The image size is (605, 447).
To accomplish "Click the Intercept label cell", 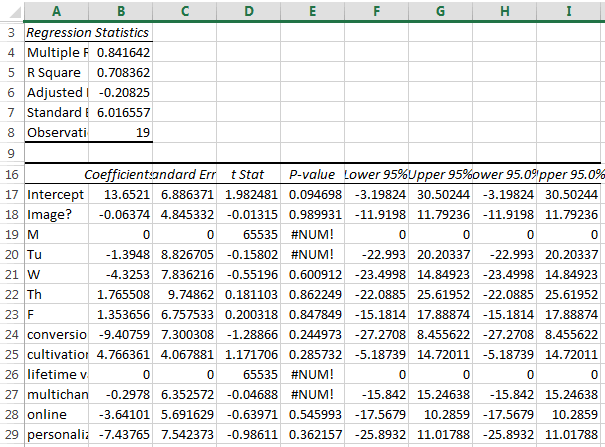I will click(55, 193).
